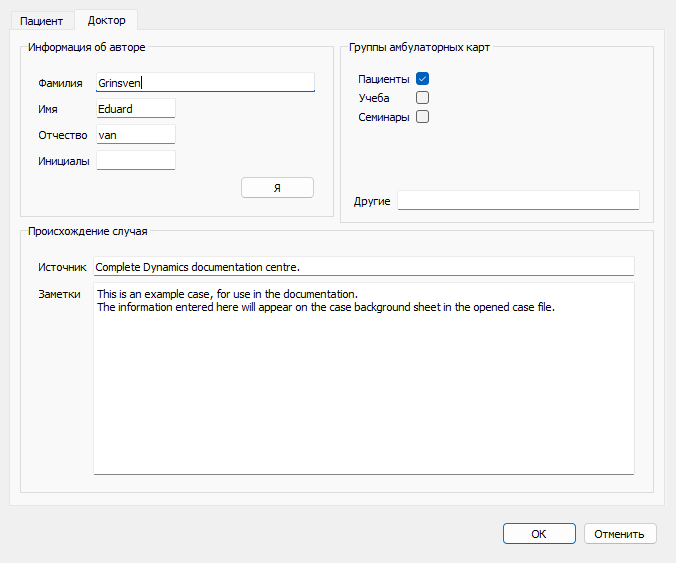Screen dimensions: 676x563
Task: Tick the Семинары checkbox
Action: click(x=422, y=117)
